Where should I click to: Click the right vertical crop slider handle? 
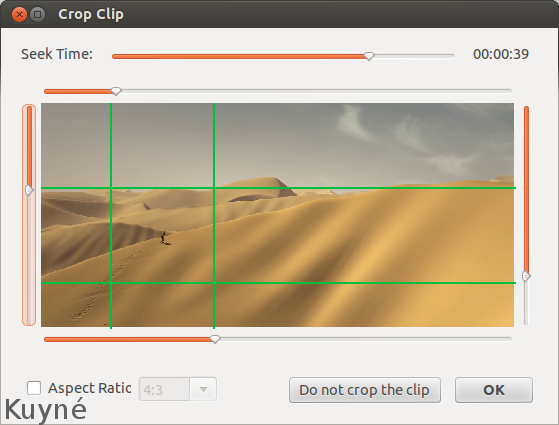(526, 276)
